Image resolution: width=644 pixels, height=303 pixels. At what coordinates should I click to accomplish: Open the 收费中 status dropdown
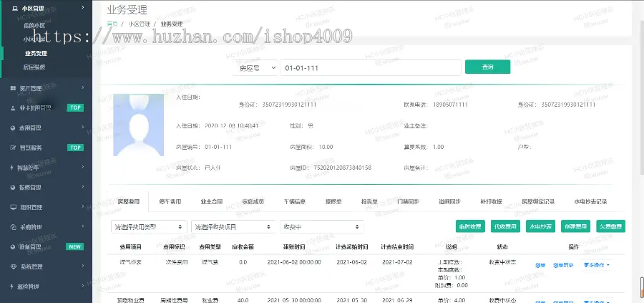tap(321, 226)
